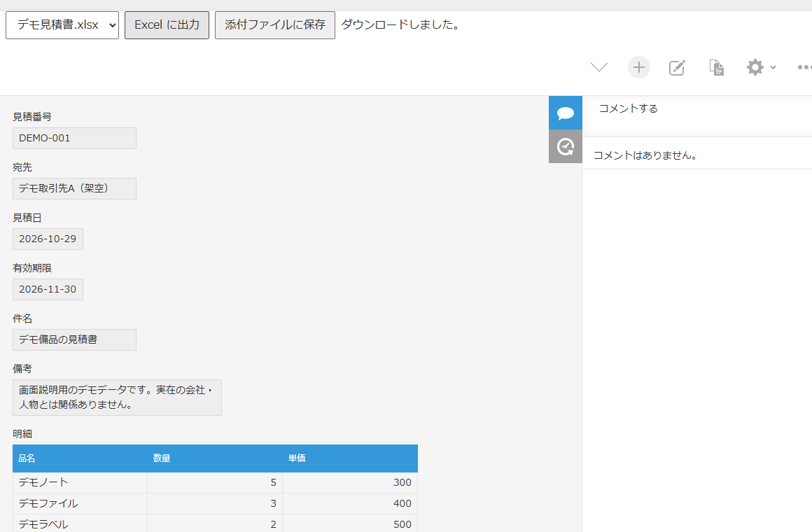Click the コメントする input area
The height and width of the screenshot is (532, 812).
697,116
